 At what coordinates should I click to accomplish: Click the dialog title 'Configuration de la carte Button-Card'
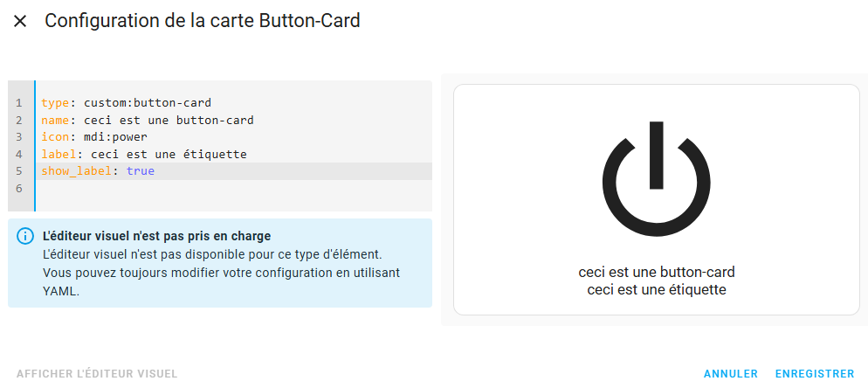tap(202, 21)
